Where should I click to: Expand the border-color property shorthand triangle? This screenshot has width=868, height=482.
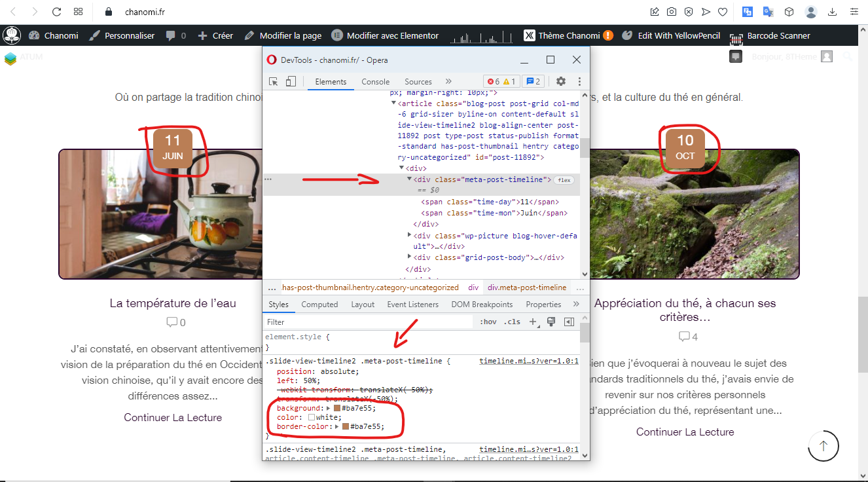337,426
